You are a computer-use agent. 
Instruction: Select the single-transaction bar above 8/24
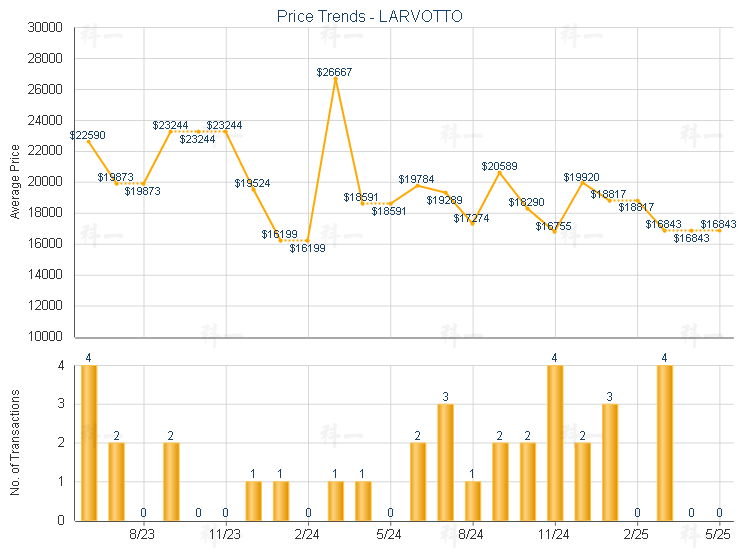(x=472, y=500)
